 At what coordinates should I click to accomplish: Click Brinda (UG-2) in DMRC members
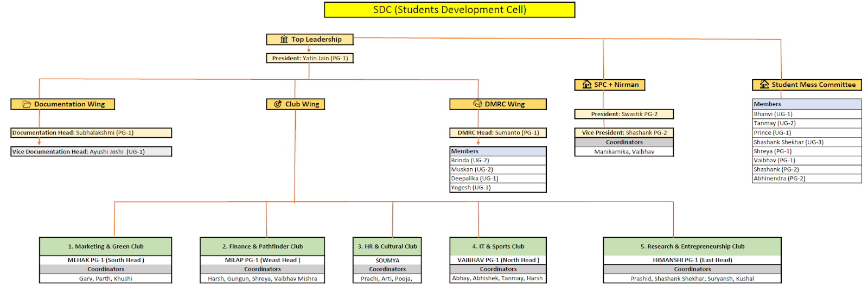click(x=497, y=161)
